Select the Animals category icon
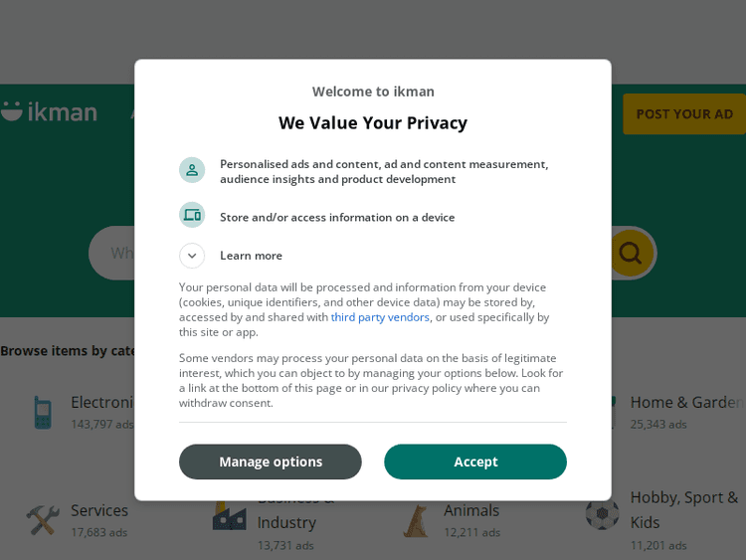 416,519
